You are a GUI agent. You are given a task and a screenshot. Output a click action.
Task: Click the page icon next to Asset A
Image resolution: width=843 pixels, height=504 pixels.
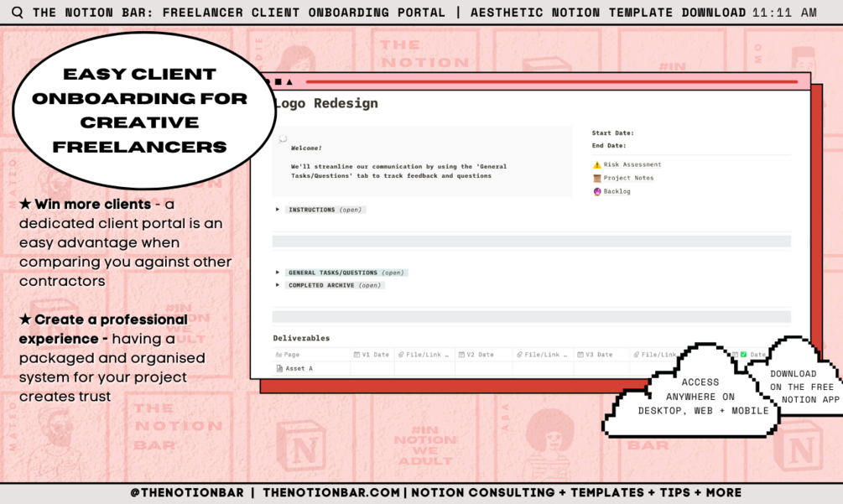tap(279, 369)
